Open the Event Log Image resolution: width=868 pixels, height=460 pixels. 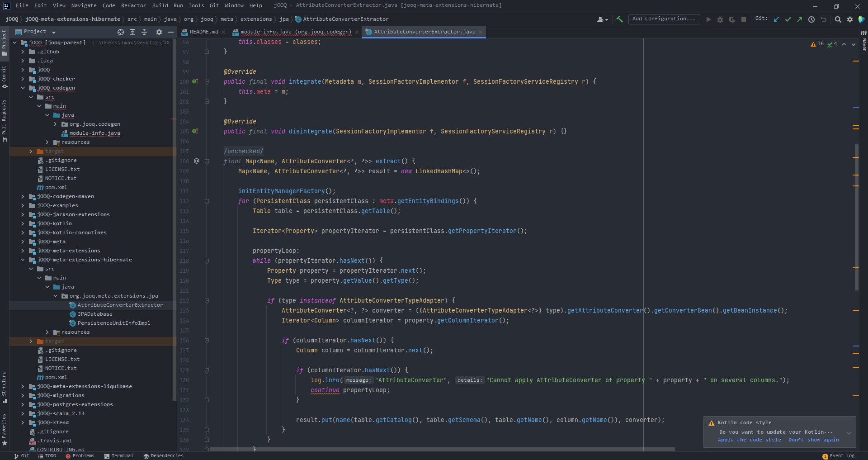click(839, 456)
